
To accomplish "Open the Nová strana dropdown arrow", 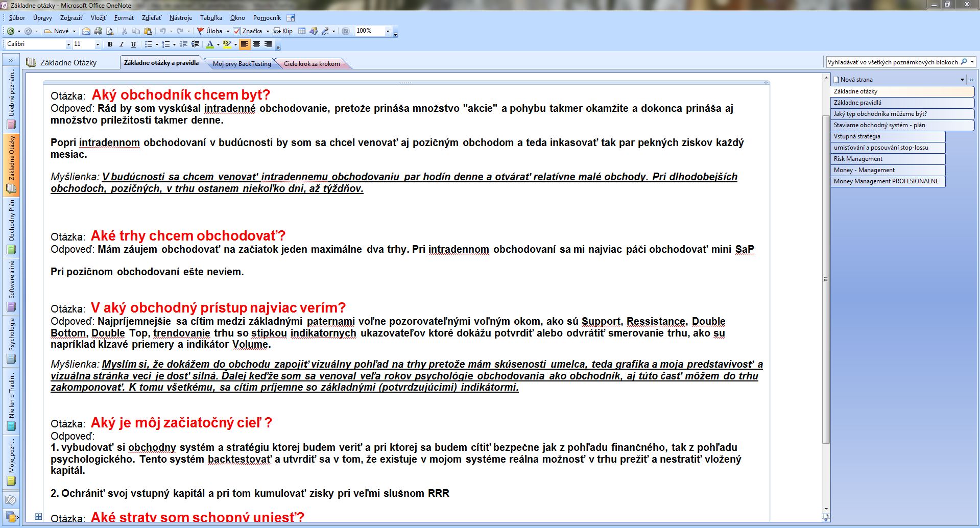I will [x=962, y=80].
